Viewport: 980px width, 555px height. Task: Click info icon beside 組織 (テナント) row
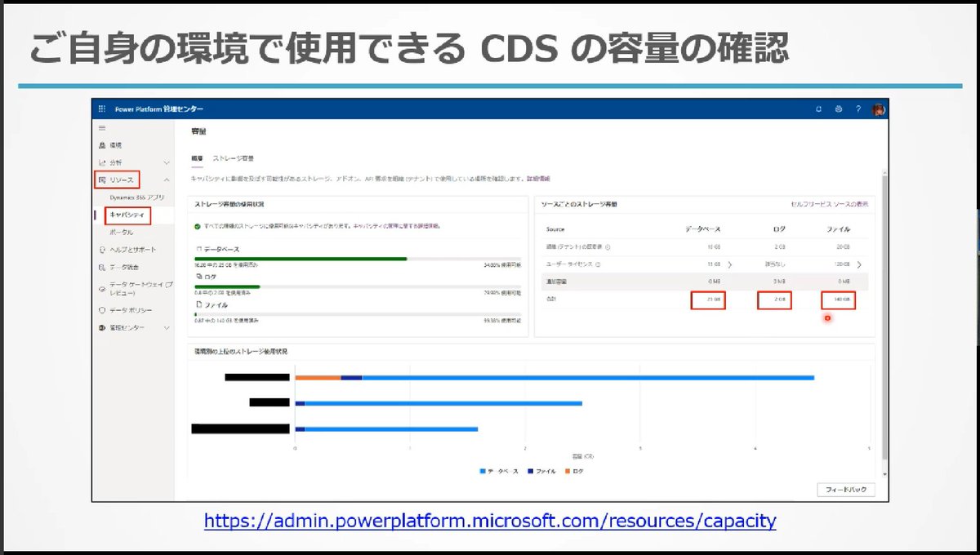[608, 246]
